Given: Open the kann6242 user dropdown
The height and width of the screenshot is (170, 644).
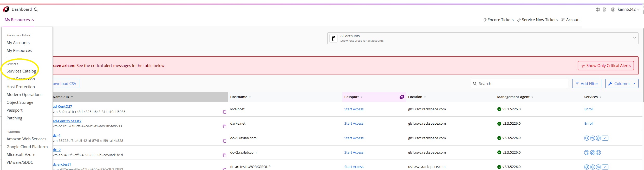Looking at the screenshot, I should point(628,9).
